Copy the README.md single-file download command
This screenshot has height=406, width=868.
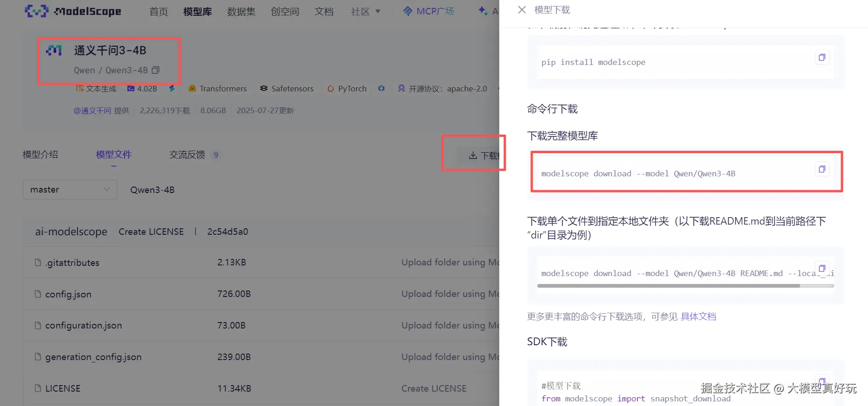click(822, 269)
